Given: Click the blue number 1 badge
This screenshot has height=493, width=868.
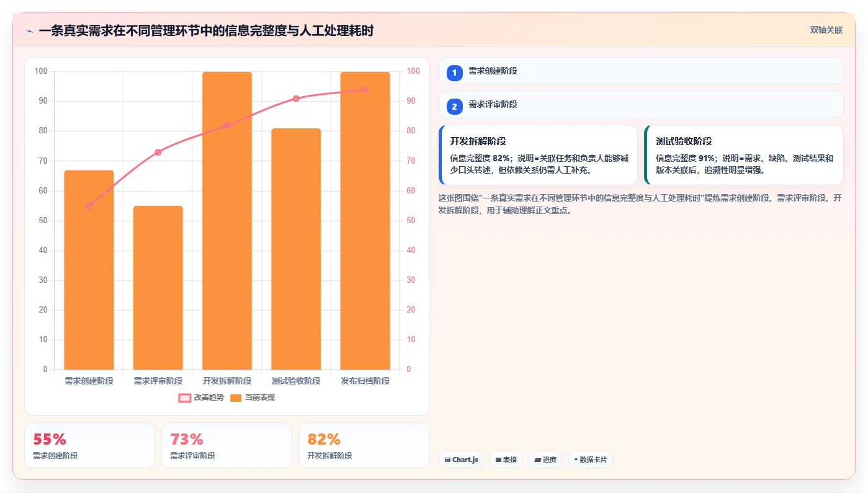Looking at the screenshot, I should click(454, 73).
